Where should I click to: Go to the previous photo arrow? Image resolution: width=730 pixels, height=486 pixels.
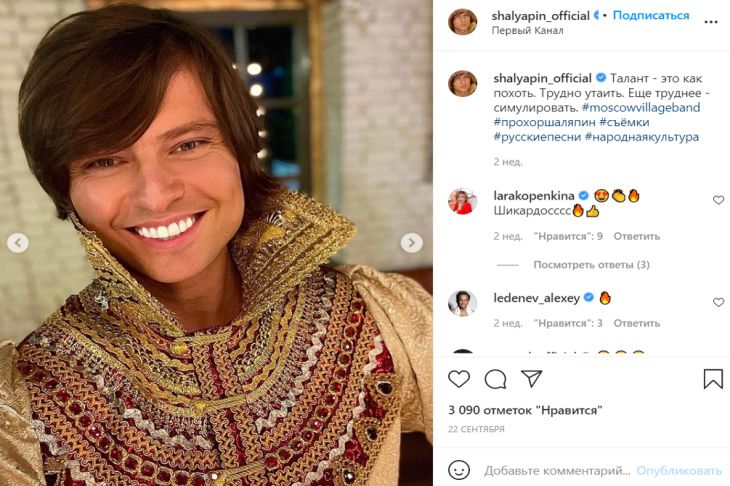pyautogui.click(x=18, y=243)
